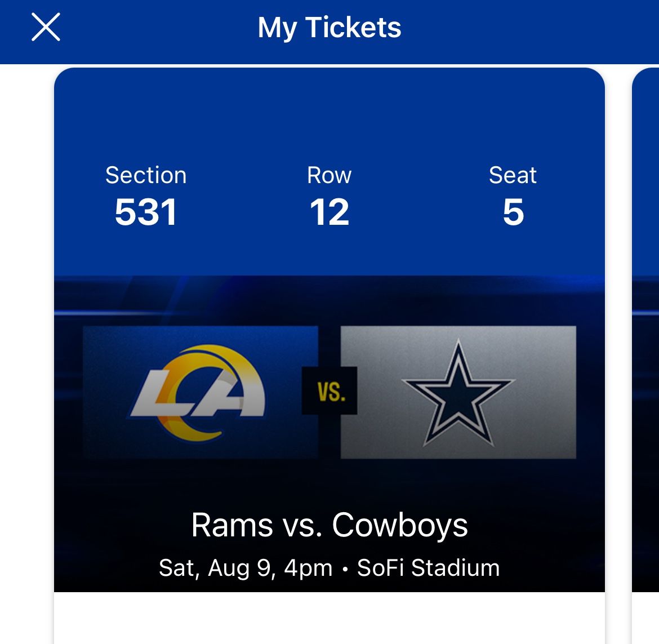The height and width of the screenshot is (644, 659).
Task: Show the next ticket card peeking at right
Action: tap(645, 338)
